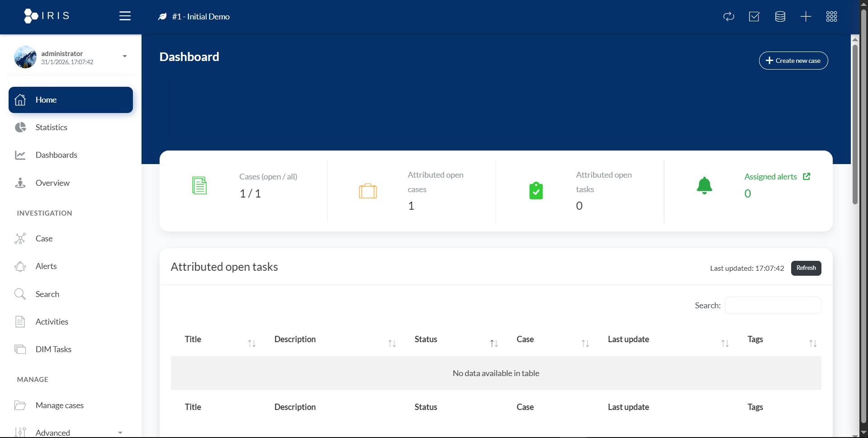The width and height of the screenshot is (868, 438).
Task: Expand the administrator user dropdown
Action: 124,57
